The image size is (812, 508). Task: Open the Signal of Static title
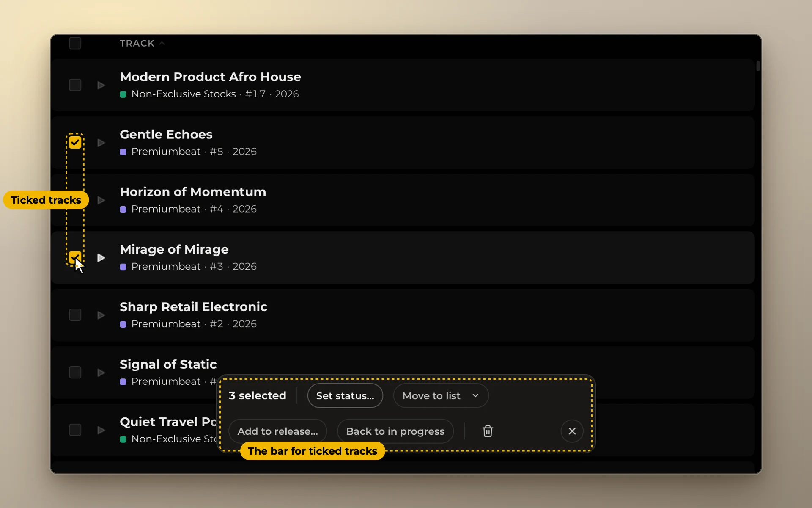tap(168, 364)
